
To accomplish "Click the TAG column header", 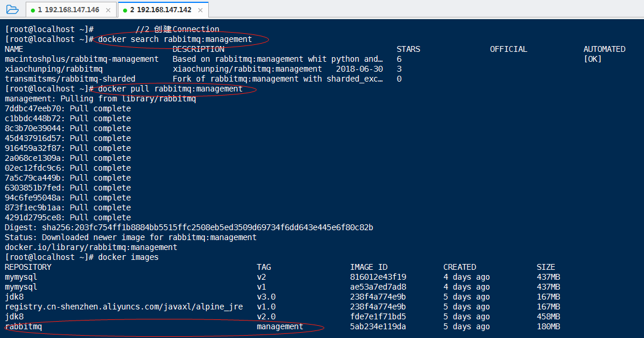I will [x=264, y=267].
